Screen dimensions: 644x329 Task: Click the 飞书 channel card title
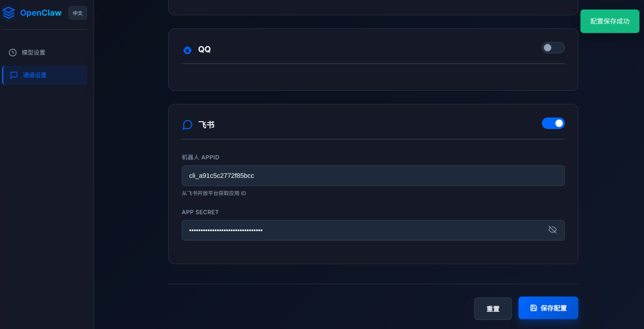pos(206,125)
